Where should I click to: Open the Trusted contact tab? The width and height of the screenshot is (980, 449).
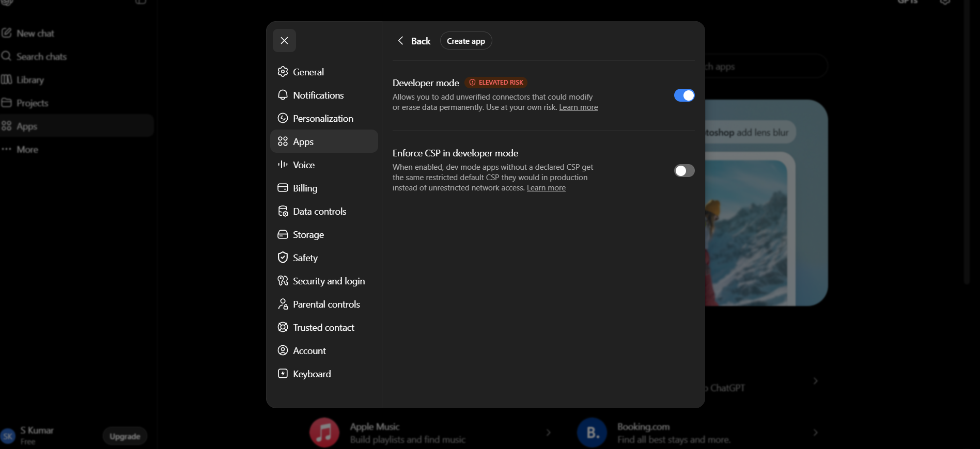324,327
